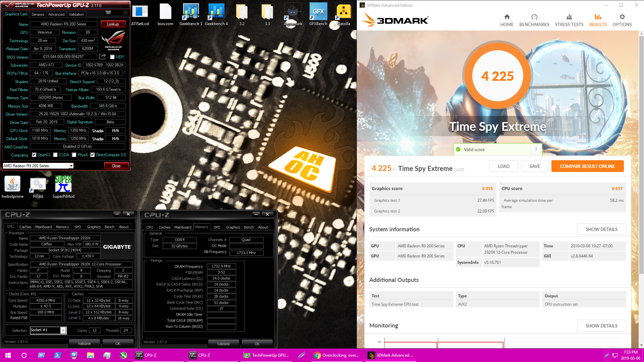
Task: Toggle the OpenCL checkbox in GPU-Z
Action: (x=34, y=155)
